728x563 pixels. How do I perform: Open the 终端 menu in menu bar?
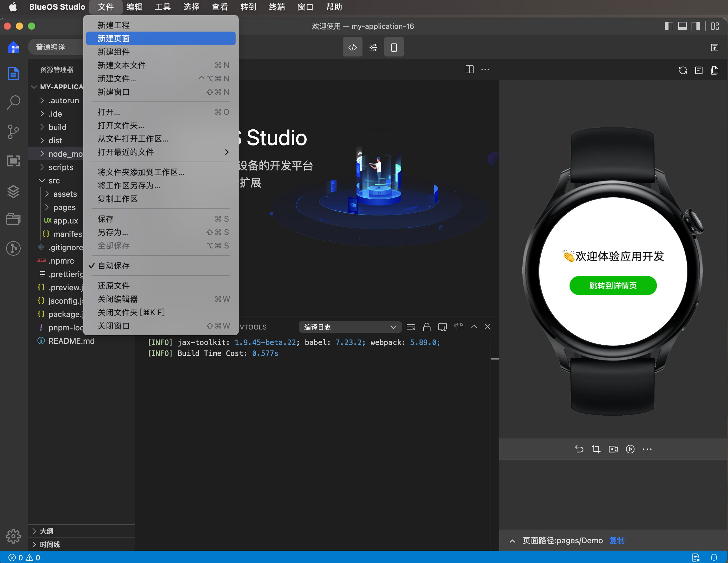(x=277, y=7)
